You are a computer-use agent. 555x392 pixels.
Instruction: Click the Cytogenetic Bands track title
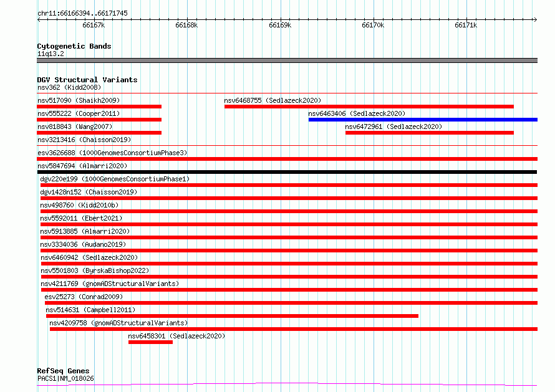[x=74, y=46]
